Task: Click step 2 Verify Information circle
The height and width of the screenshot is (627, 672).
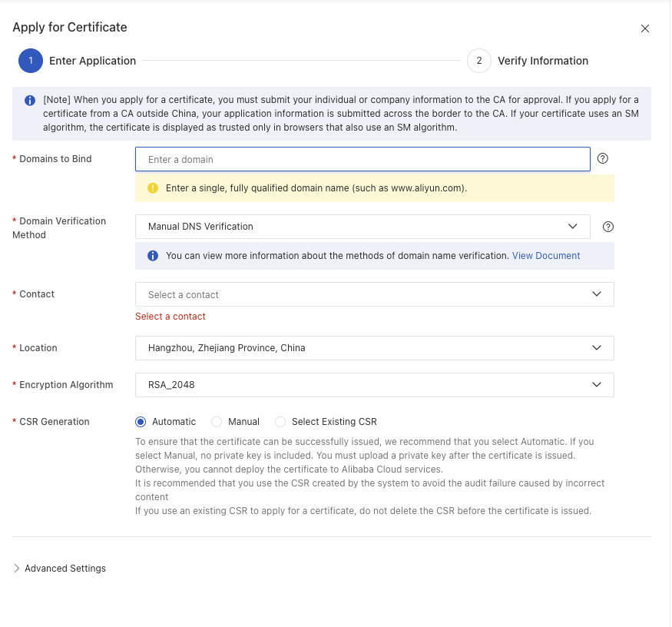Action: [x=479, y=61]
